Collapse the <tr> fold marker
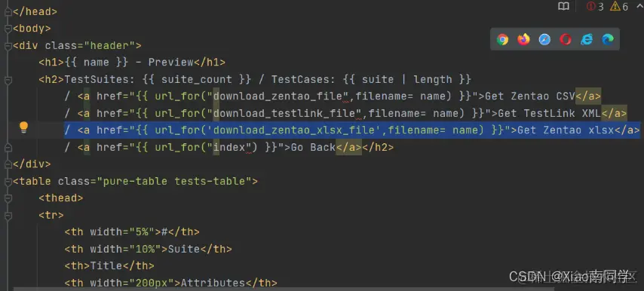Viewport: 644px width, 291px height. click(x=8, y=215)
